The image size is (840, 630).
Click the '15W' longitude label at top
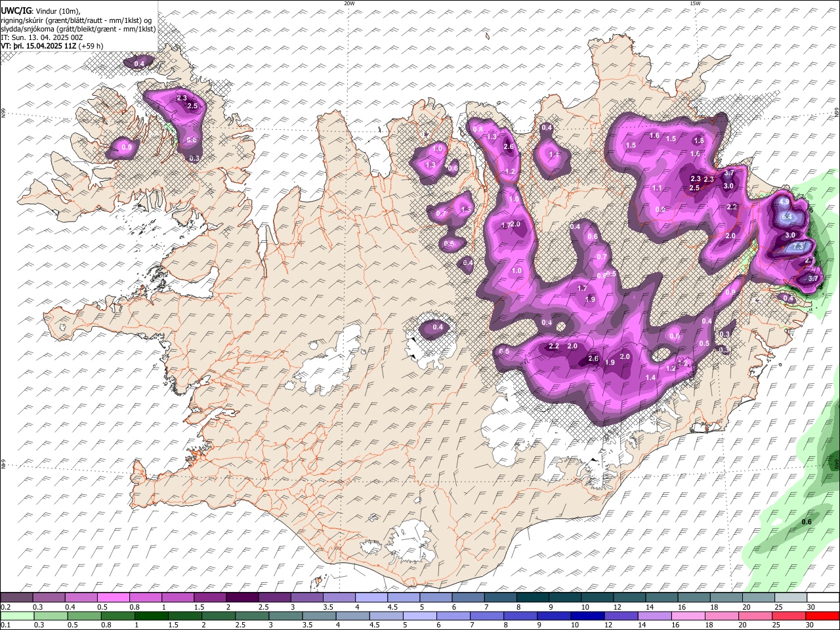[694, 3]
